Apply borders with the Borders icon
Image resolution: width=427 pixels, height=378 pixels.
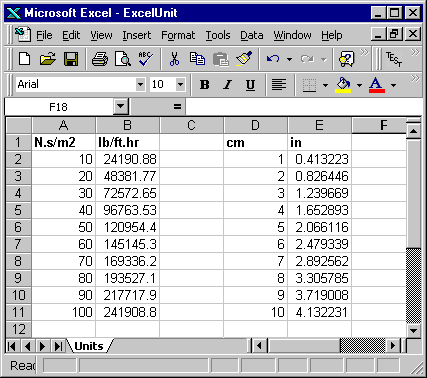pyautogui.click(x=309, y=85)
